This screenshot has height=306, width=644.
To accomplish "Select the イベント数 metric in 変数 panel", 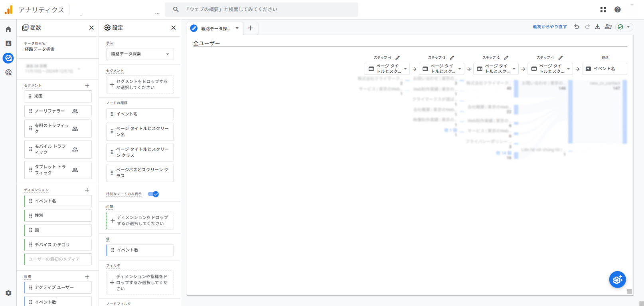I will tap(58, 302).
